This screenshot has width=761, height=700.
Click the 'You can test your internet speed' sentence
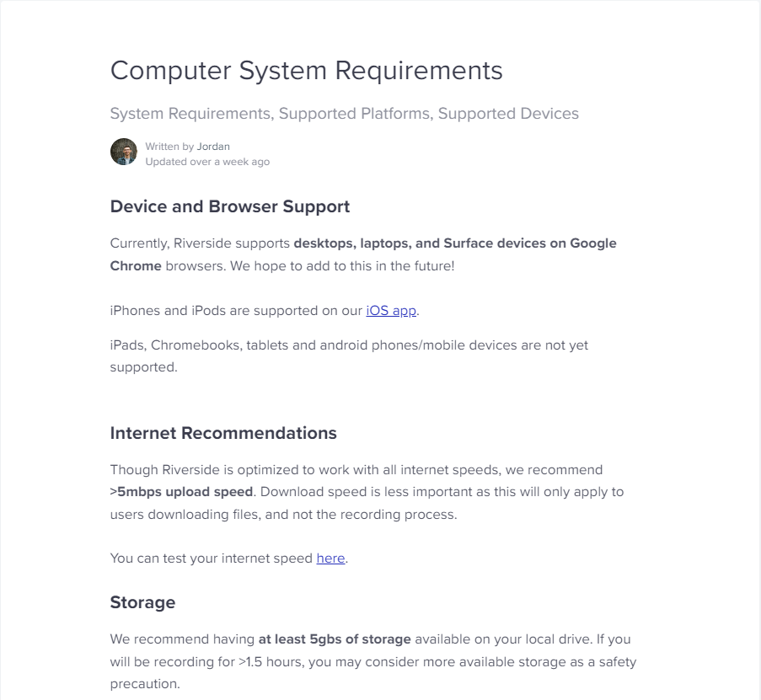(x=229, y=558)
